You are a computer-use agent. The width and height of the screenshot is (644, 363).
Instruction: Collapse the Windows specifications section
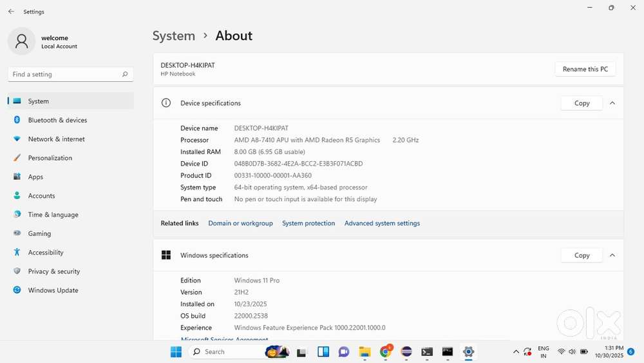click(x=612, y=255)
